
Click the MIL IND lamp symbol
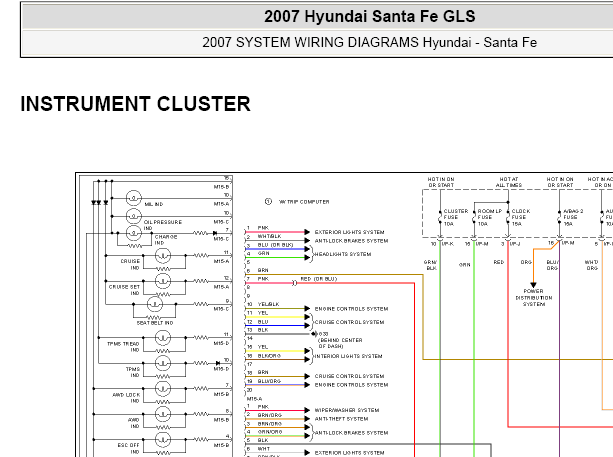pyautogui.click(x=133, y=198)
